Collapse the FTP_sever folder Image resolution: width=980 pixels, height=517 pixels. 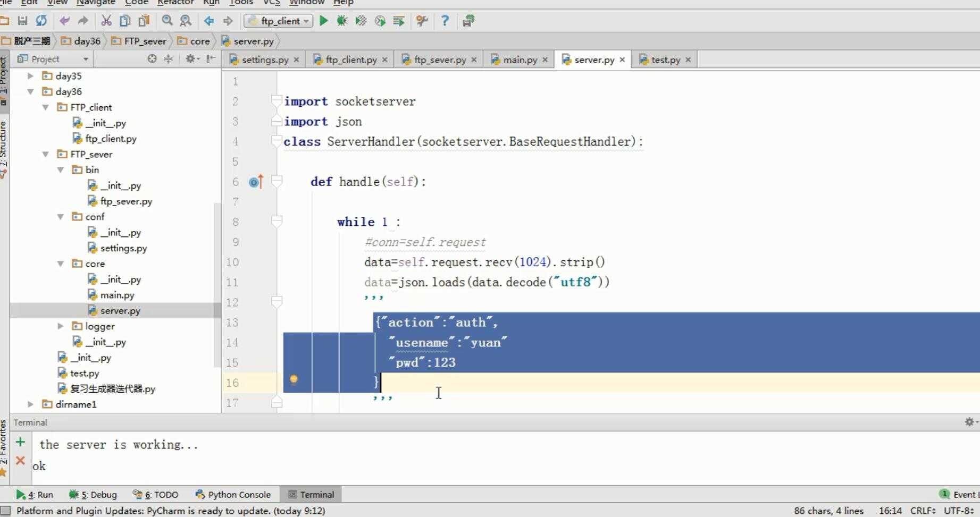point(45,154)
